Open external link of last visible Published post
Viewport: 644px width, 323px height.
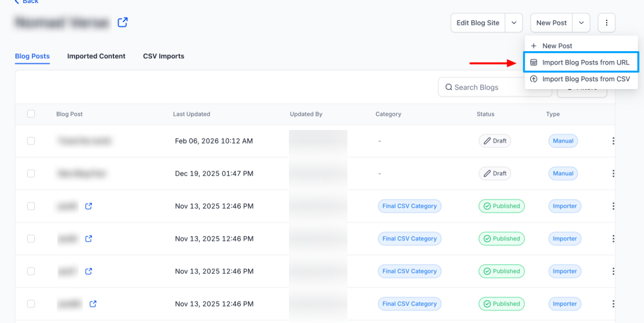click(93, 304)
